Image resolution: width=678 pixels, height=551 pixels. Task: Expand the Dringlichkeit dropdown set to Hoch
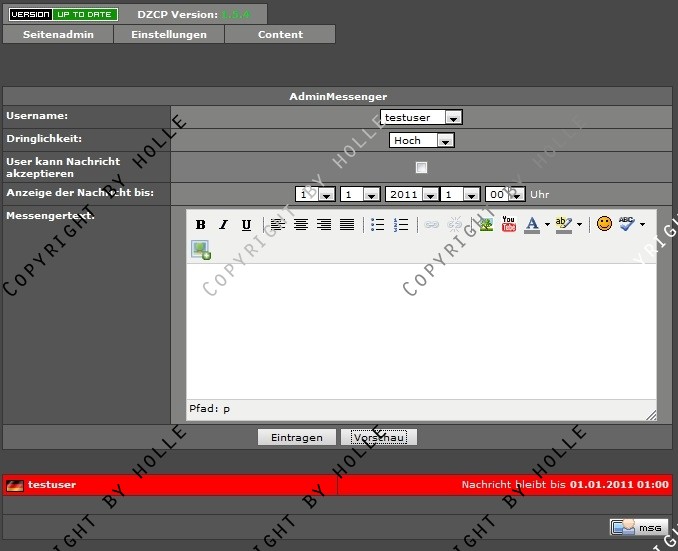pyautogui.click(x=421, y=141)
